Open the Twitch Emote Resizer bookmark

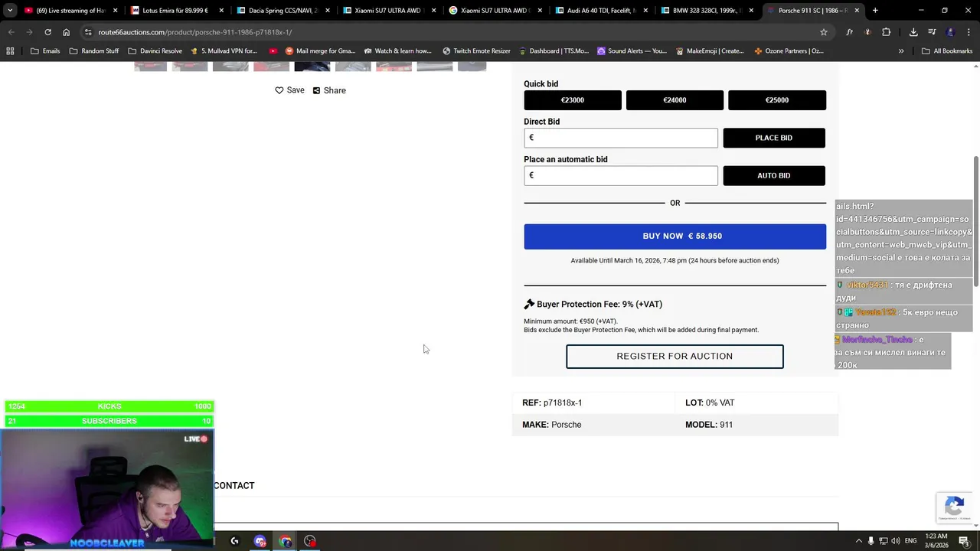[476, 51]
